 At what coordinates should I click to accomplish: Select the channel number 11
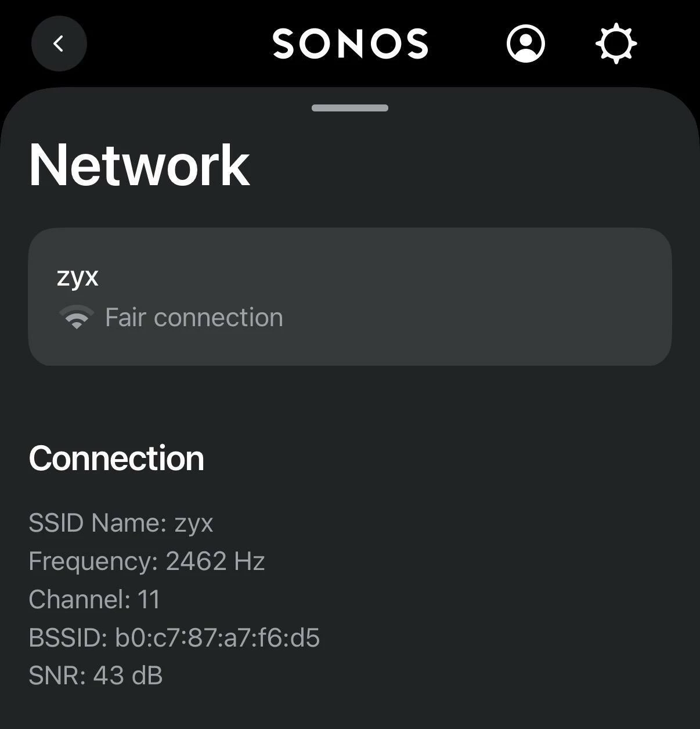click(x=149, y=600)
